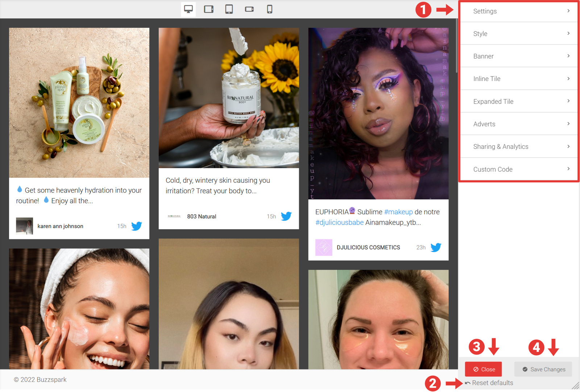Click Twitter icon on karen ann johnson post
The width and height of the screenshot is (580, 392).
137,226
